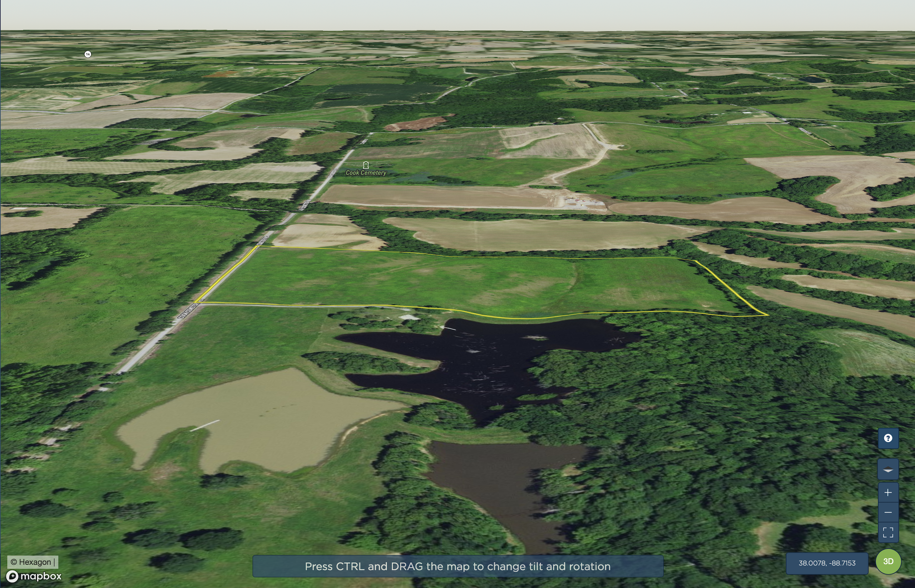Toggle the green 3D view button
The image size is (915, 588).
coord(888,561)
